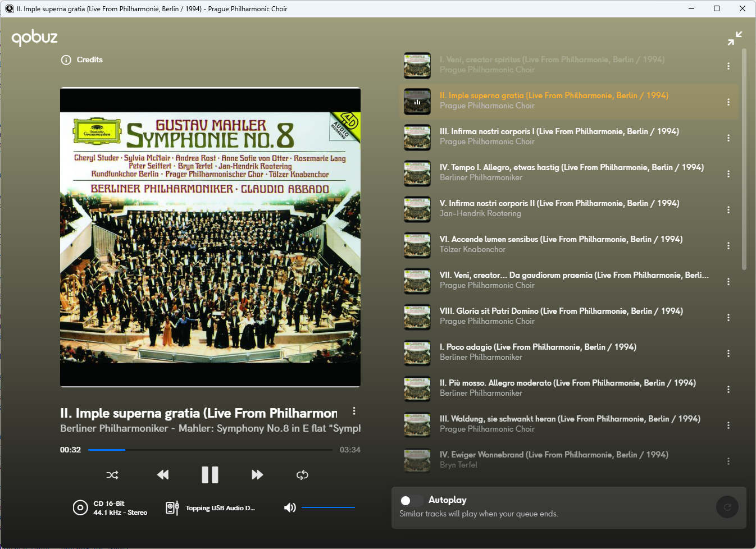Open audio output device selector

211,508
